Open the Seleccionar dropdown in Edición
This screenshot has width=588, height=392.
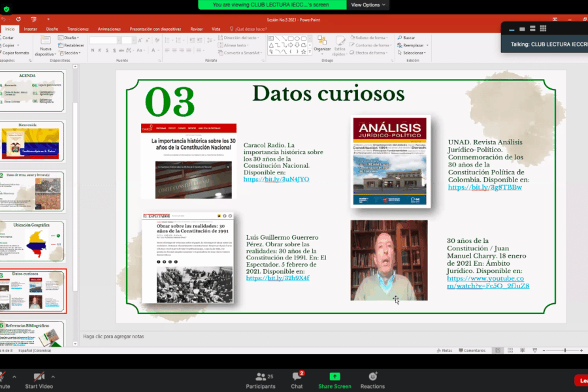[413, 53]
